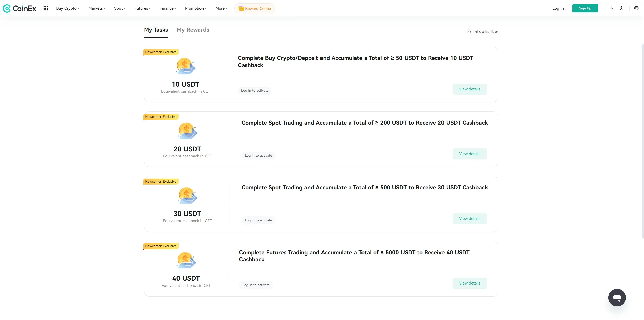Click the coin icon on 10 USDT card

tap(185, 66)
